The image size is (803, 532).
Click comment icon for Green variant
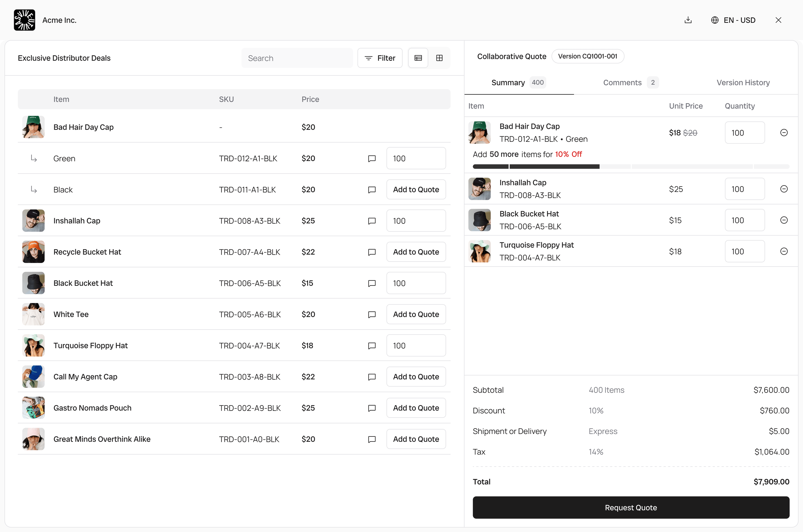[372, 158]
